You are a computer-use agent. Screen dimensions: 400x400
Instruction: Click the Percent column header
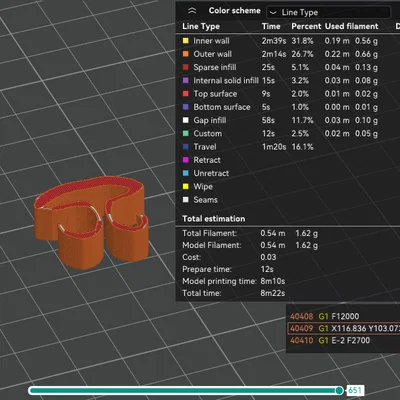click(x=306, y=26)
